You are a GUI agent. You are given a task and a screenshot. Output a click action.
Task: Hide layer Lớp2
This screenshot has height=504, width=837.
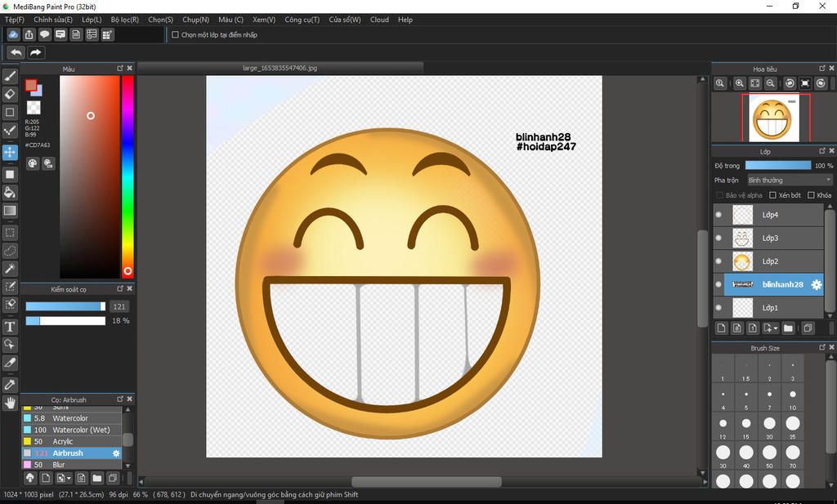click(x=718, y=261)
